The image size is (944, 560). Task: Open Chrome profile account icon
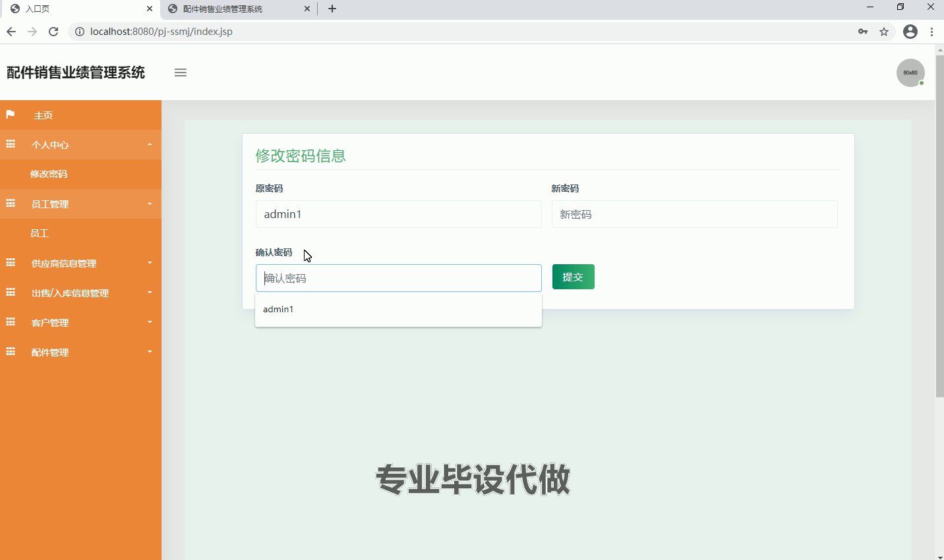coord(910,32)
